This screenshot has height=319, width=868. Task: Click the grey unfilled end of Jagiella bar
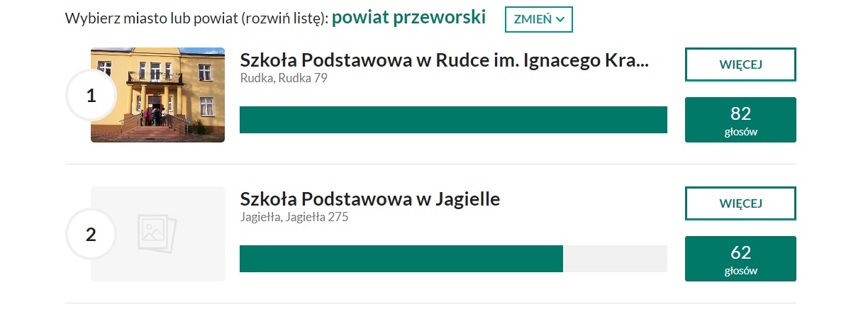pos(615,259)
